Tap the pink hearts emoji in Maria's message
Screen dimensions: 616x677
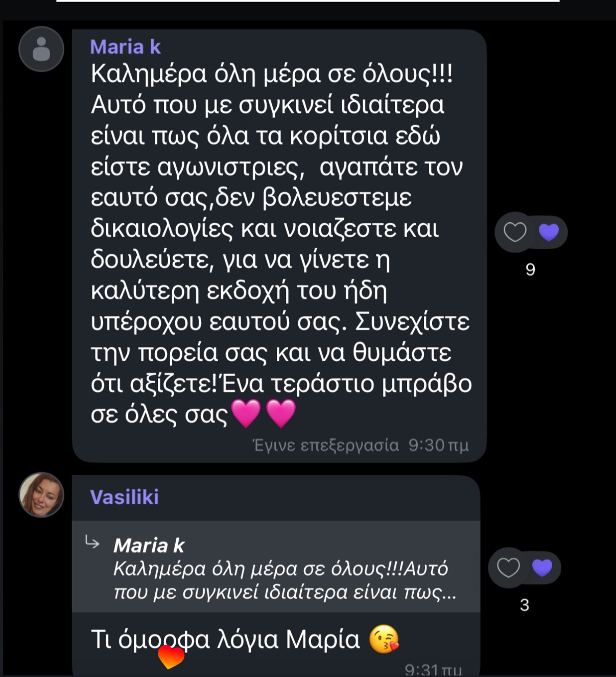click(x=264, y=413)
